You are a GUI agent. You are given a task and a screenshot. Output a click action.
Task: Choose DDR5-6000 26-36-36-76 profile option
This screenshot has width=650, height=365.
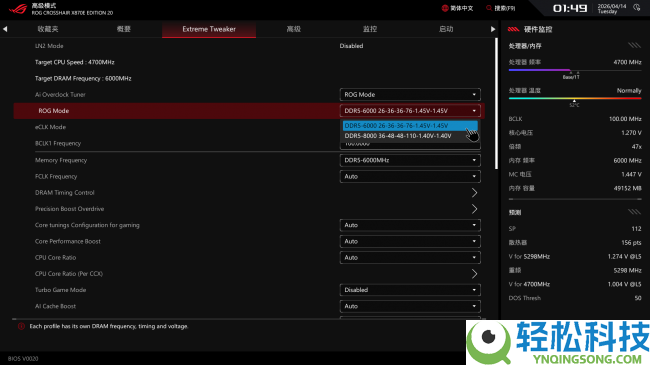point(410,125)
